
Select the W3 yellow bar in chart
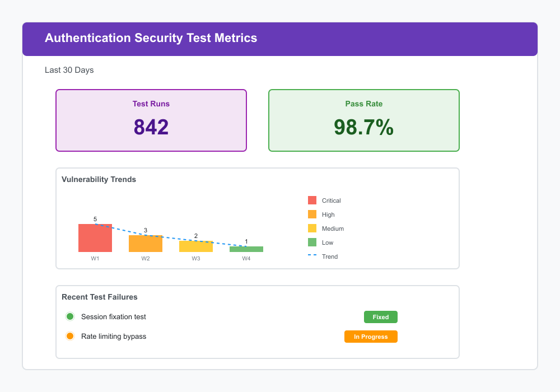[195, 246]
